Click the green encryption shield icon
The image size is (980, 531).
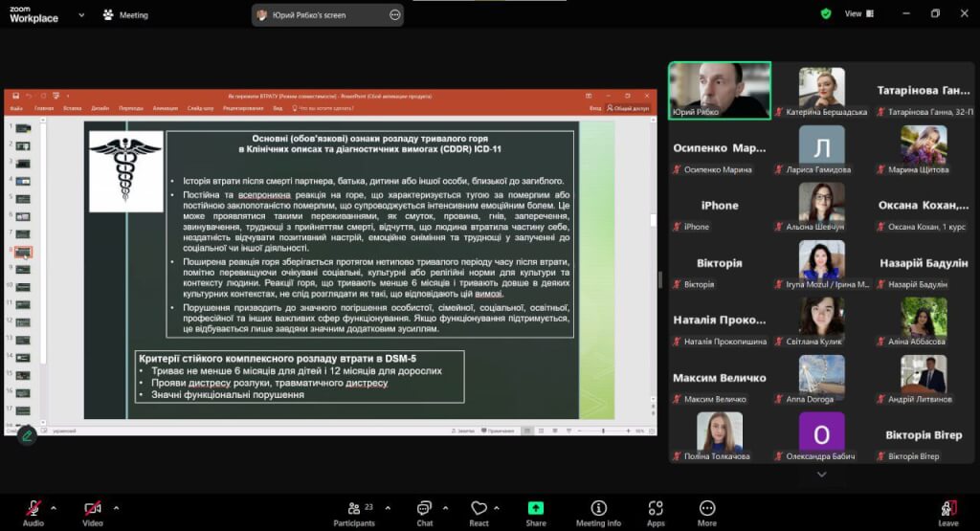[x=826, y=14]
